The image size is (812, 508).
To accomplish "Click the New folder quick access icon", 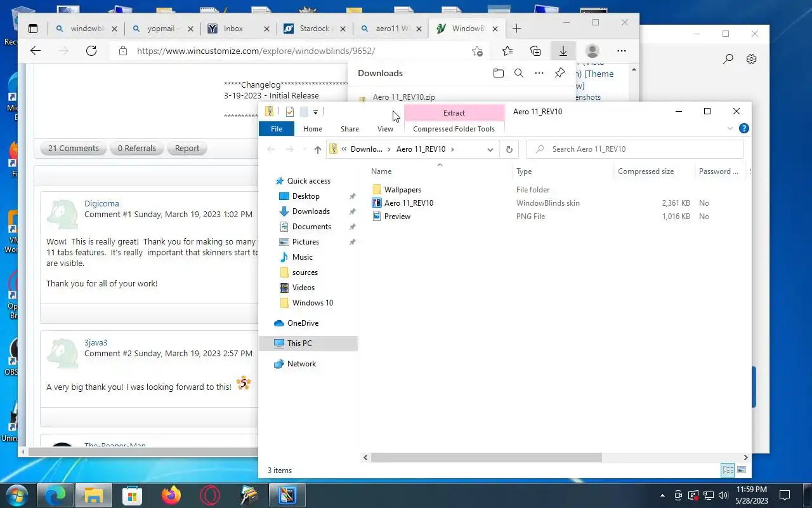I will (304, 112).
